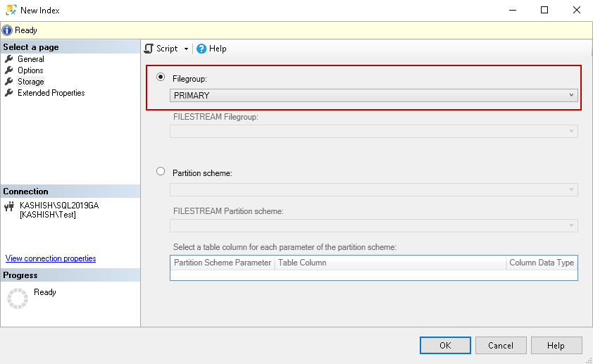Click the wrench icon beside Options
593x364 pixels.
tap(9, 70)
